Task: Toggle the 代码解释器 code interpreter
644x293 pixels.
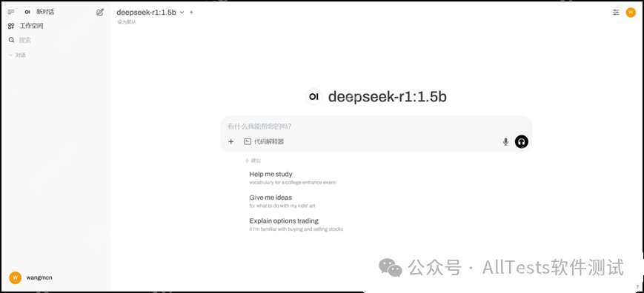Action: click(264, 141)
